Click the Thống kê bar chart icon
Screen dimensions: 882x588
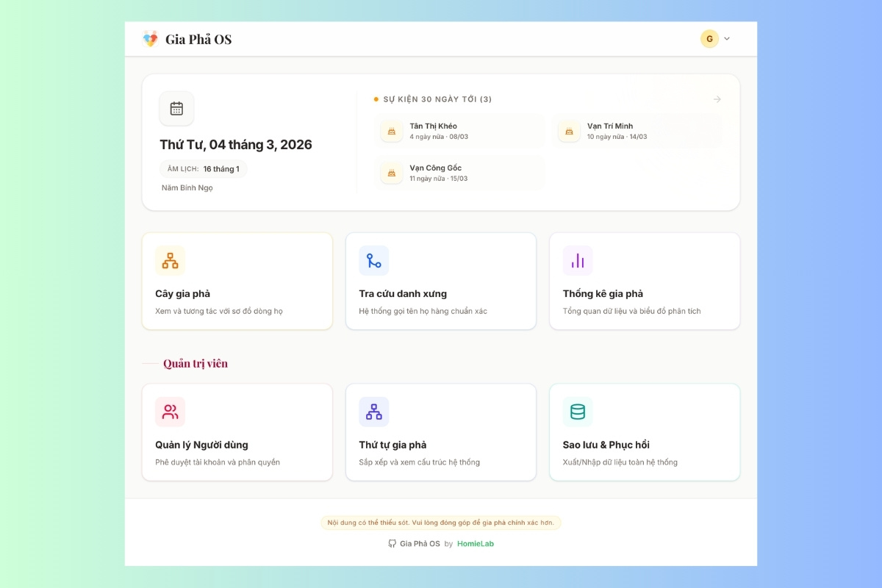coord(578,261)
